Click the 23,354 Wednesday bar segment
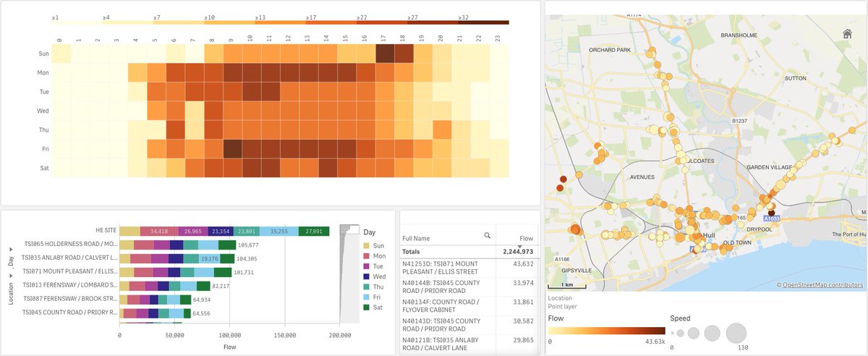This screenshot has width=868, height=356. click(221, 231)
